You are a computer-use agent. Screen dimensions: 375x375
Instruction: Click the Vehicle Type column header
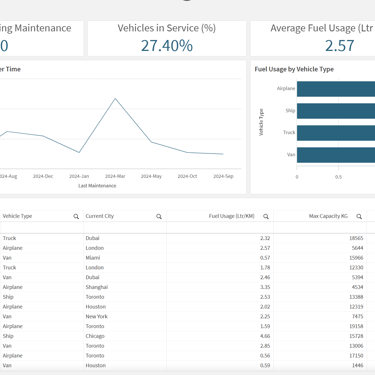coord(17,216)
